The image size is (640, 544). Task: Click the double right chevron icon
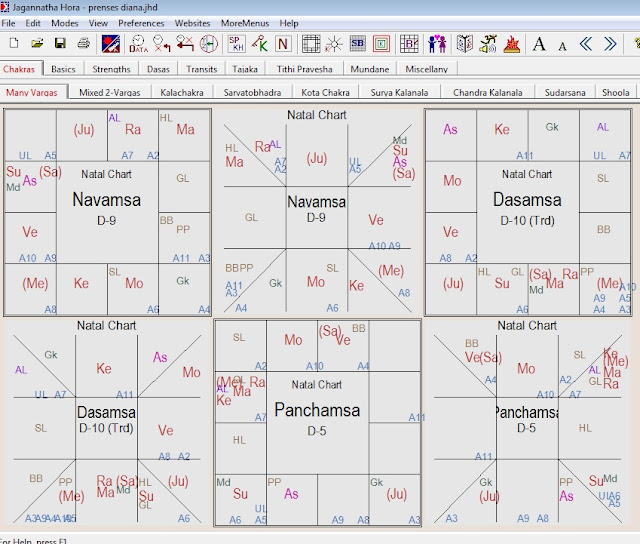(610, 44)
